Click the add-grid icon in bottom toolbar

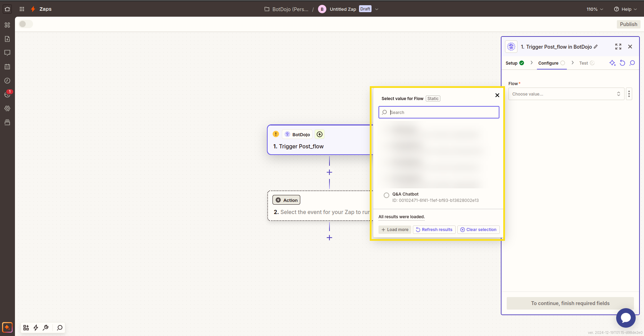pyautogui.click(x=26, y=328)
